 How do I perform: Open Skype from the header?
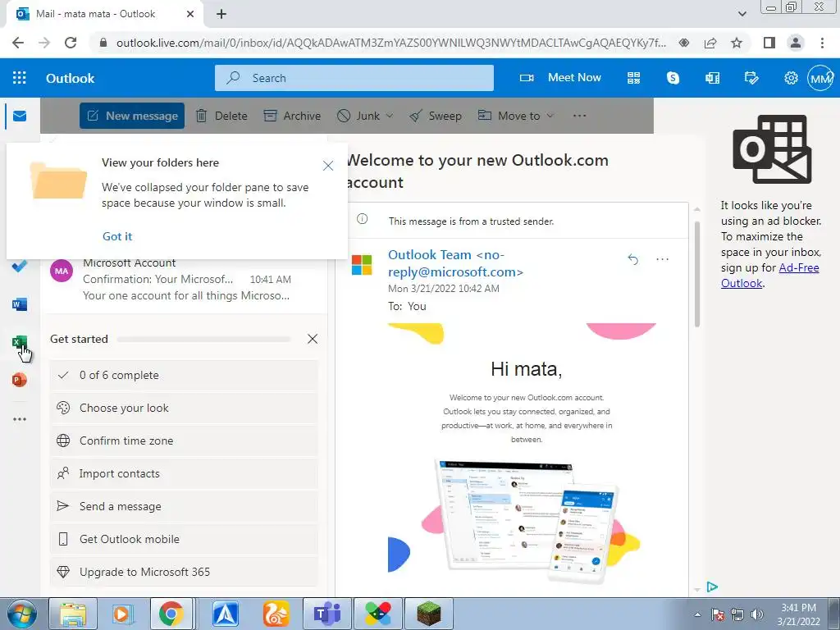click(x=673, y=78)
